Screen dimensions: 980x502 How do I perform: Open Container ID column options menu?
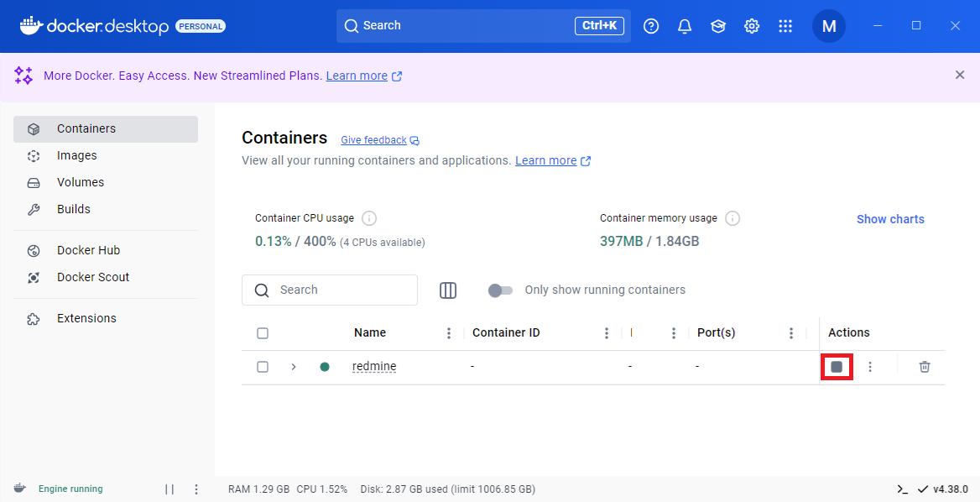(x=607, y=333)
